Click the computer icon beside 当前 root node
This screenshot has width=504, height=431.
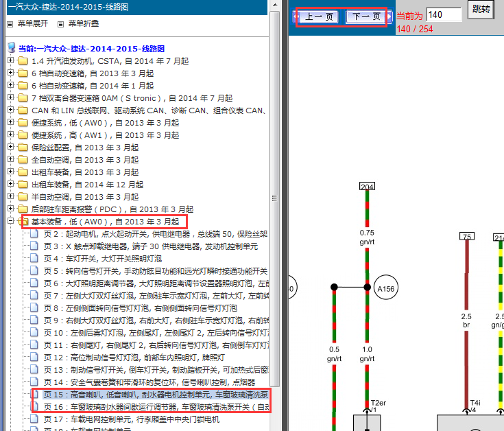point(11,49)
